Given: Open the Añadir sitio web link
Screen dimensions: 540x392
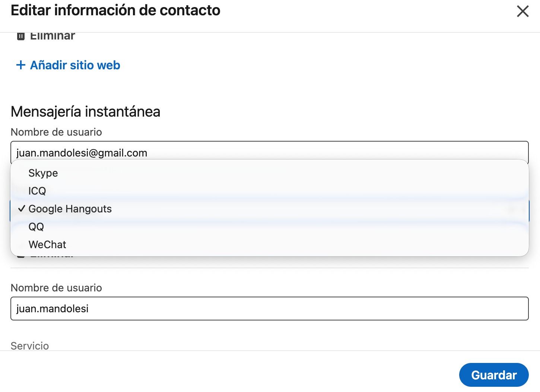Looking at the screenshot, I should click(x=75, y=65).
